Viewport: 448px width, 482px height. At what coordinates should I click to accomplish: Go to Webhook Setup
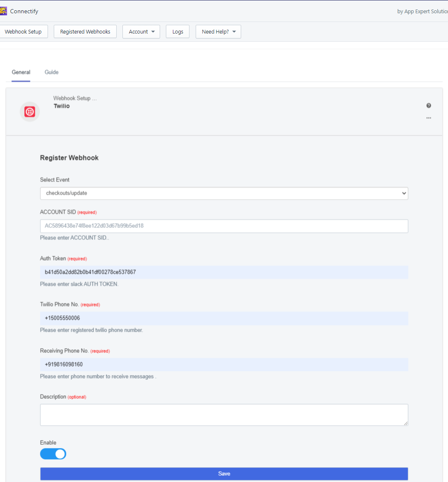click(x=23, y=32)
